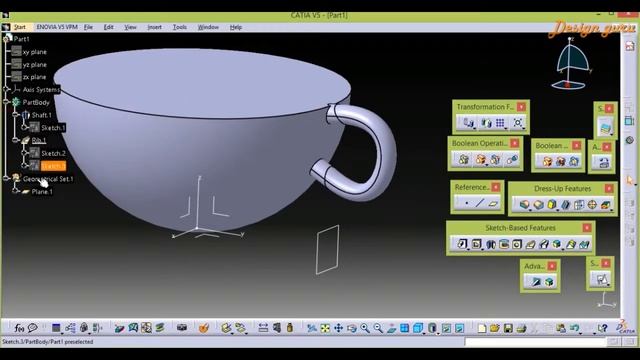
Task: Select the xy plane in tree
Action: 35,52
